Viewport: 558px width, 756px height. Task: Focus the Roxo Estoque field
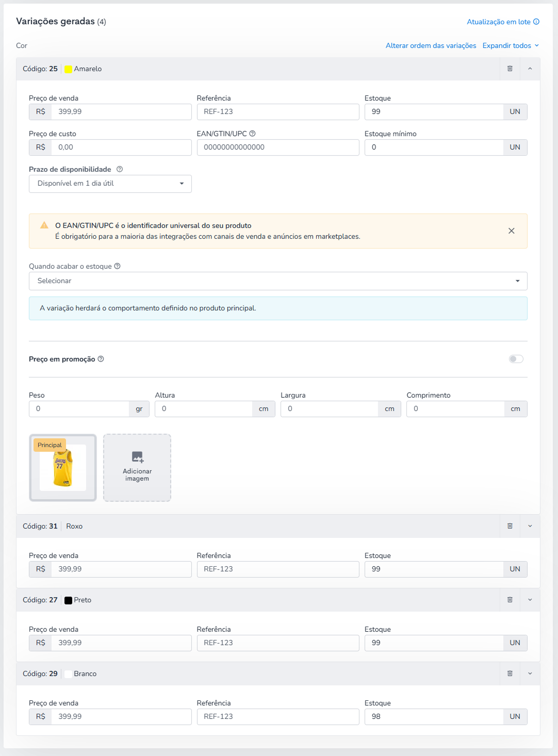coord(434,569)
